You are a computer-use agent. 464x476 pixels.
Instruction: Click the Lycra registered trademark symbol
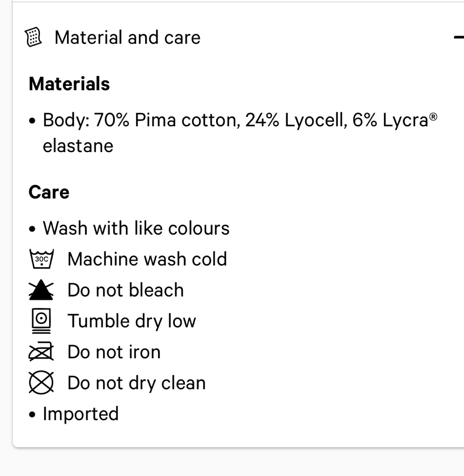pos(433,117)
